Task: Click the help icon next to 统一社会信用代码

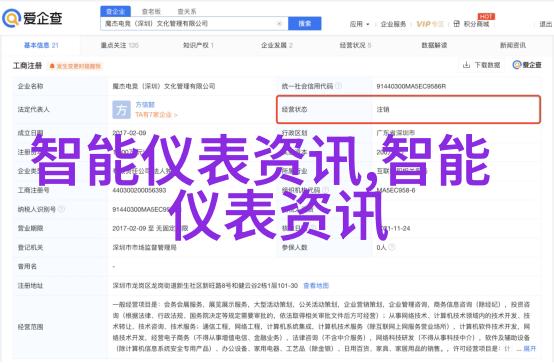Action: [x=338, y=86]
